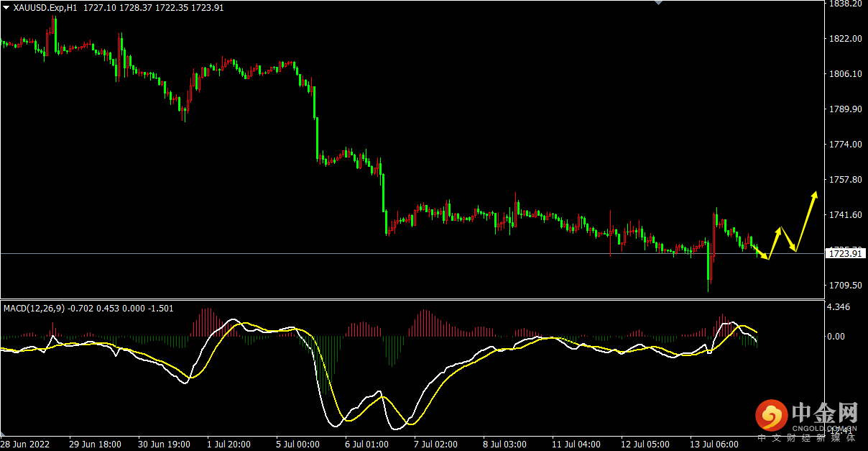
Task: Click the red cloud CNGOLD logo icon
Action: point(772,415)
